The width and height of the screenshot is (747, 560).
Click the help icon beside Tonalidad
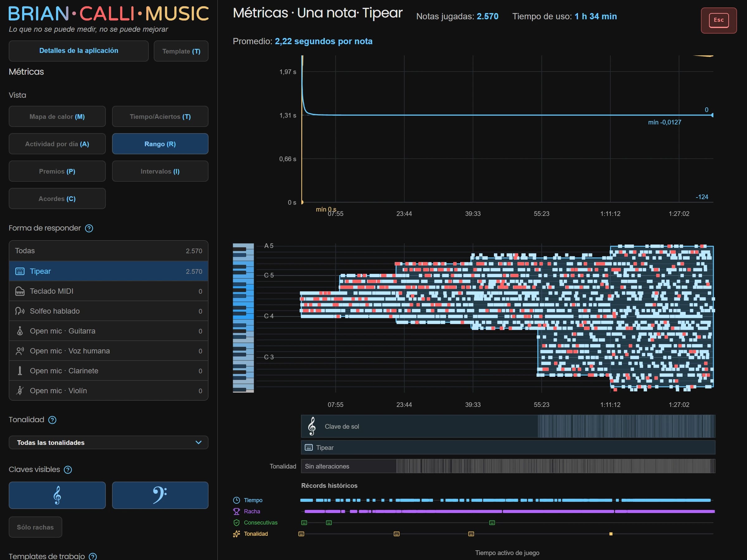pyautogui.click(x=52, y=420)
